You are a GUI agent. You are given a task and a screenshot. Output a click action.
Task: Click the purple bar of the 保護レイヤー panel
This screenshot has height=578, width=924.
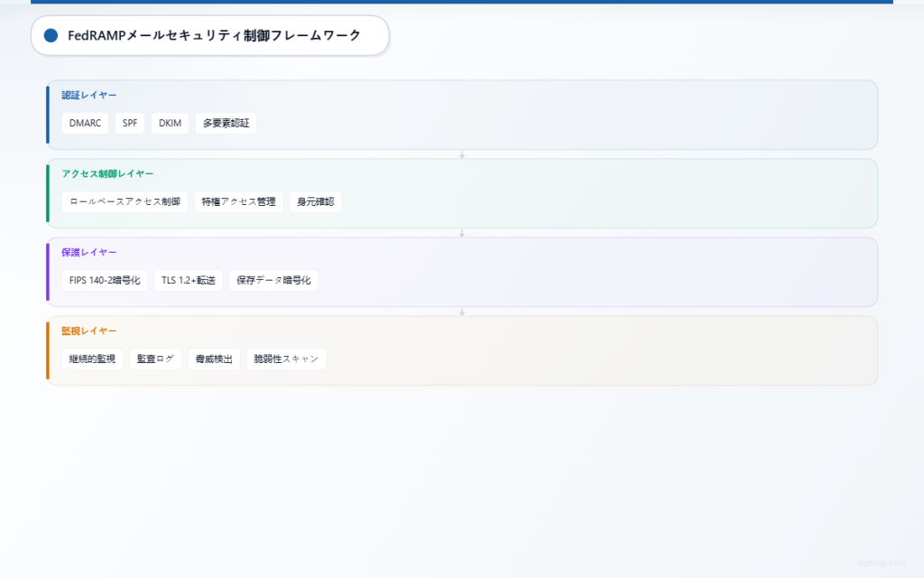click(x=48, y=272)
